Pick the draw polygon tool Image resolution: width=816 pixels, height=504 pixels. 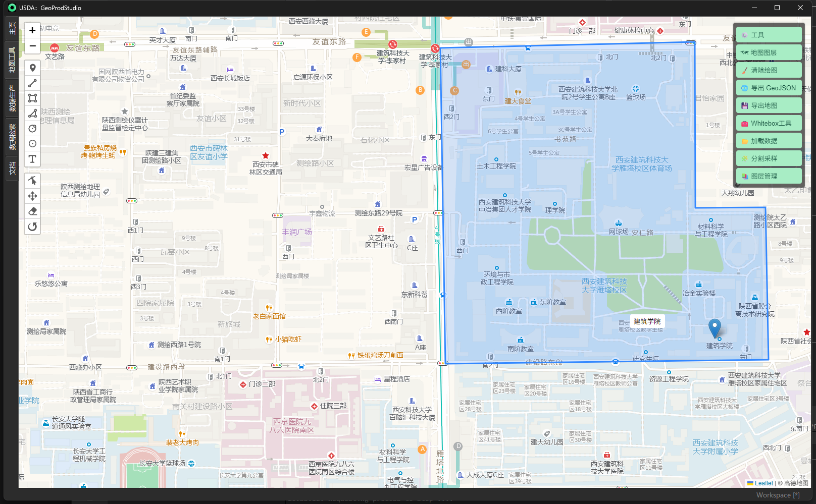pyautogui.click(x=32, y=114)
